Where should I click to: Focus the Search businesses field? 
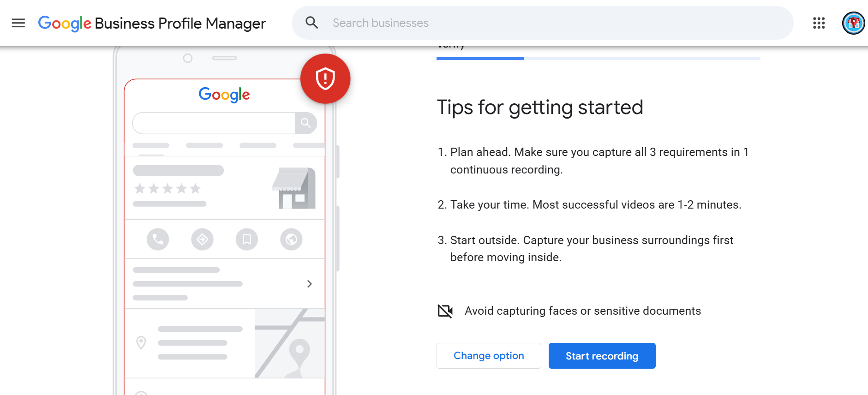point(542,23)
